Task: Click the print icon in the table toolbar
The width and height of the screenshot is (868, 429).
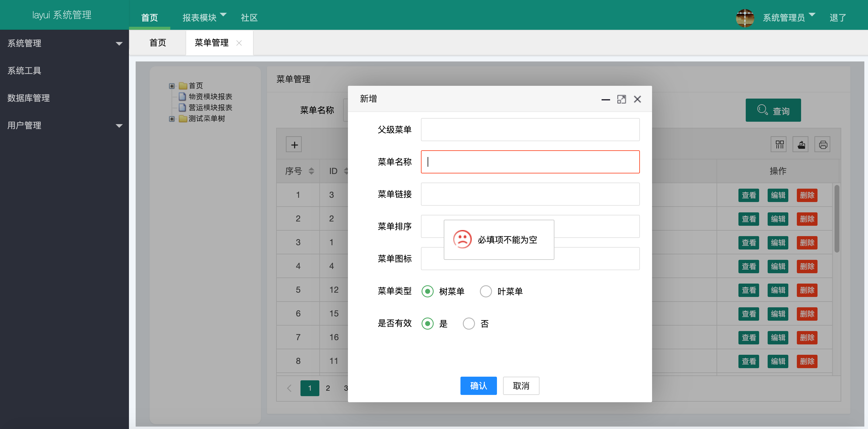Action: [x=823, y=144]
